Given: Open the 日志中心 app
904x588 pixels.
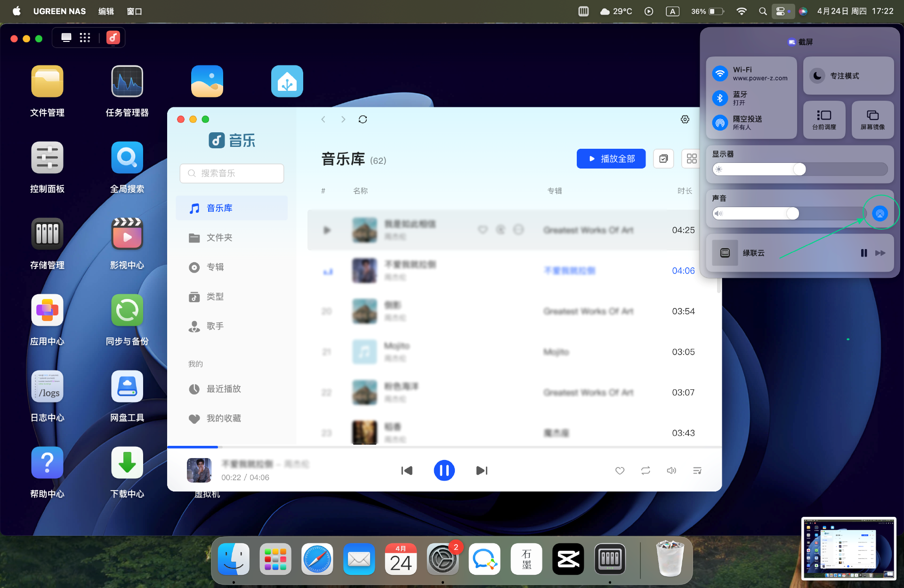Looking at the screenshot, I should point(47,387).
